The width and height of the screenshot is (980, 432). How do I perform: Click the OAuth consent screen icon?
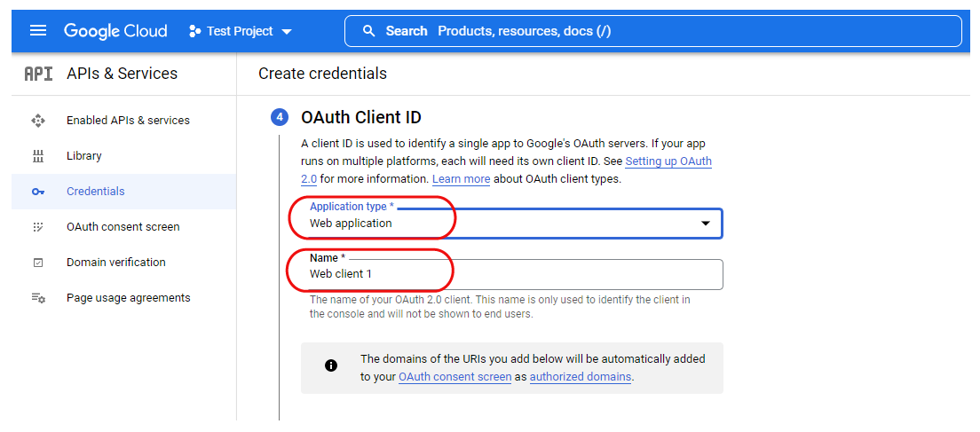(38, 227)
